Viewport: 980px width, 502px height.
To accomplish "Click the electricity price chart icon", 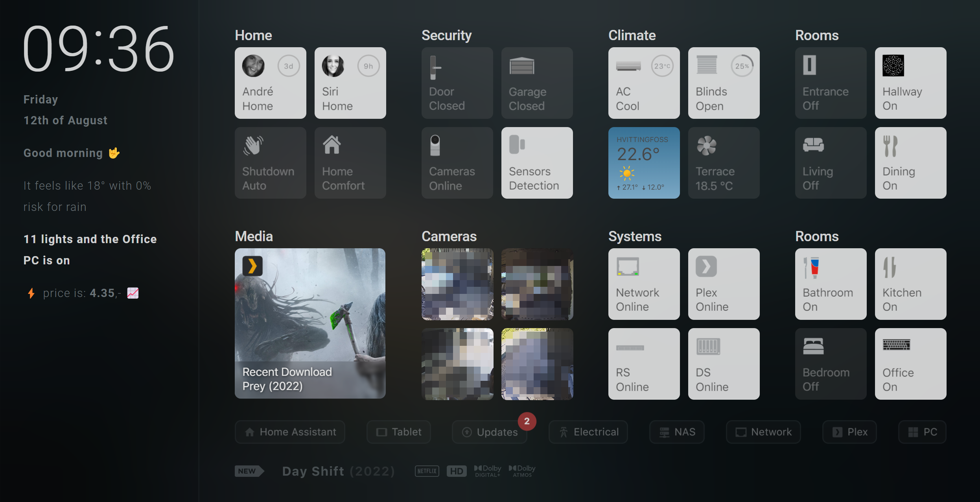I will click(133, 293).
